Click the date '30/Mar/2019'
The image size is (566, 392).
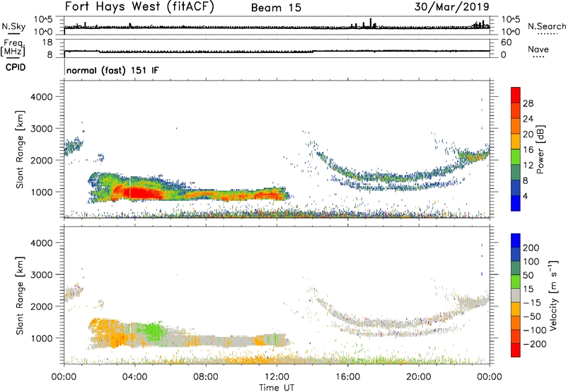pos(451,7)
